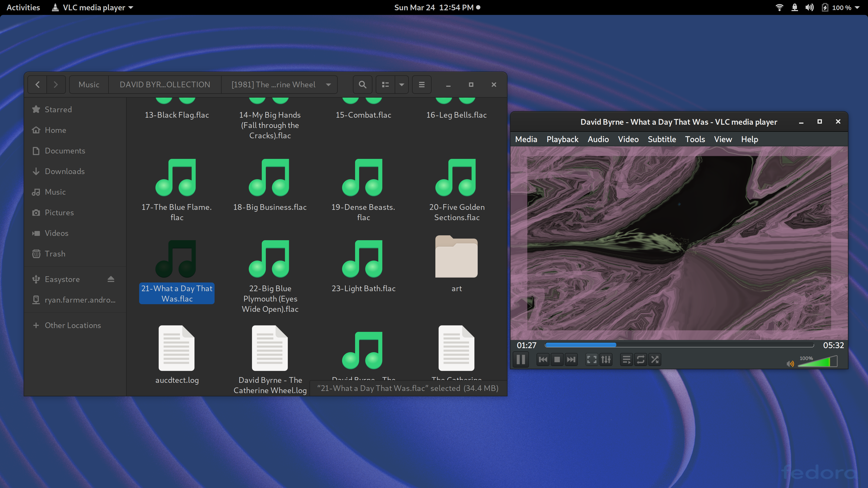Skip to previous track in VLC

pos(543,360)
